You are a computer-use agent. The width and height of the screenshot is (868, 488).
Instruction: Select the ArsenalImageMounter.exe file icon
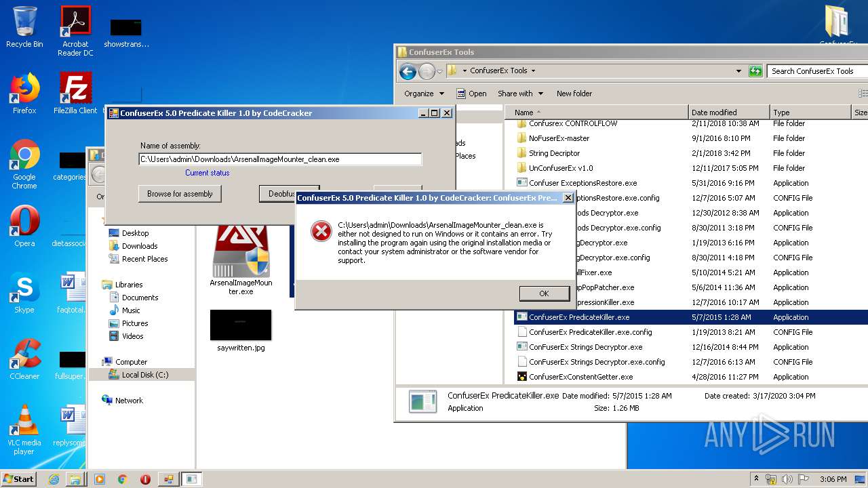click(x=241, y=261)
